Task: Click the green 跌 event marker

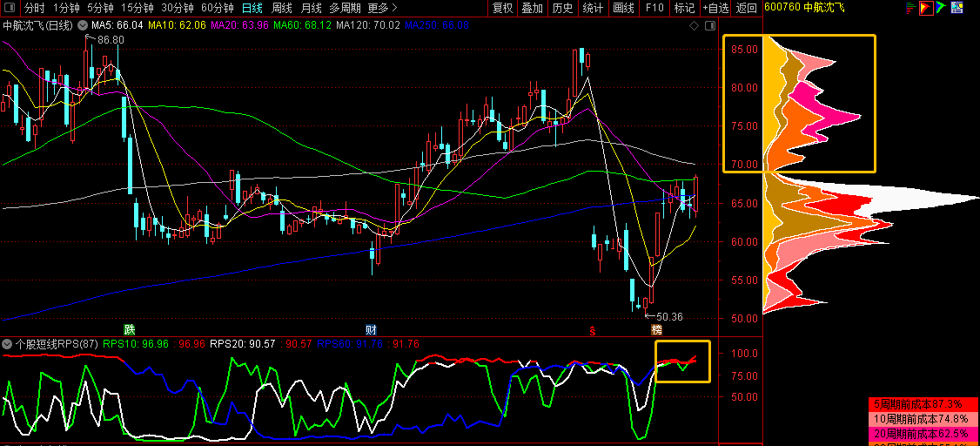Action: [130, 329]
